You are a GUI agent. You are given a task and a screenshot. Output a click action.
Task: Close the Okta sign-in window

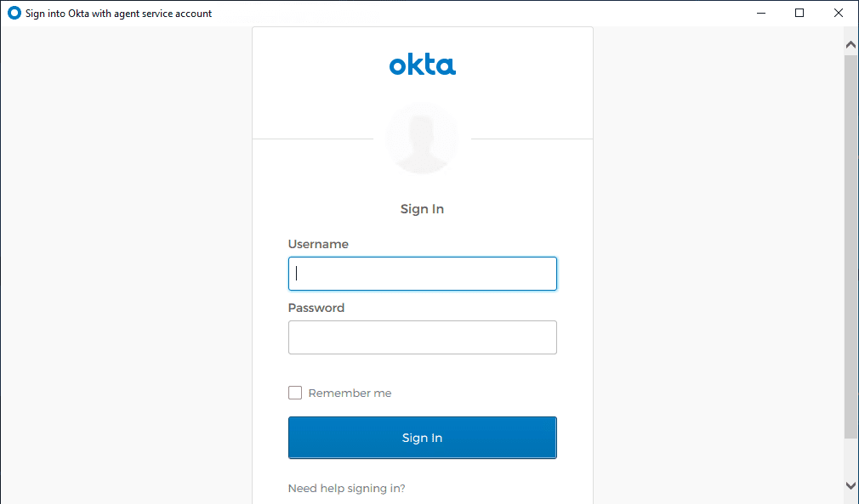click(x=838, y=14)
